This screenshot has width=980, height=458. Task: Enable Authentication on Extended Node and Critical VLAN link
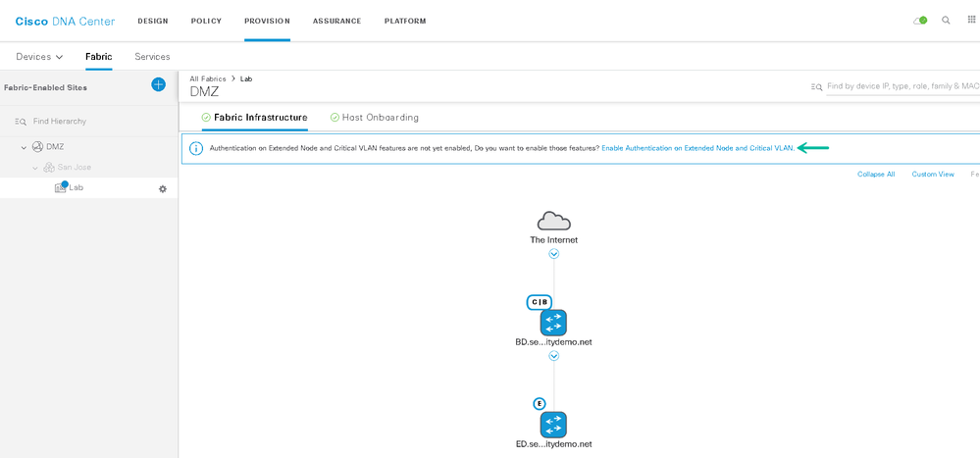(x=698, y=149)
